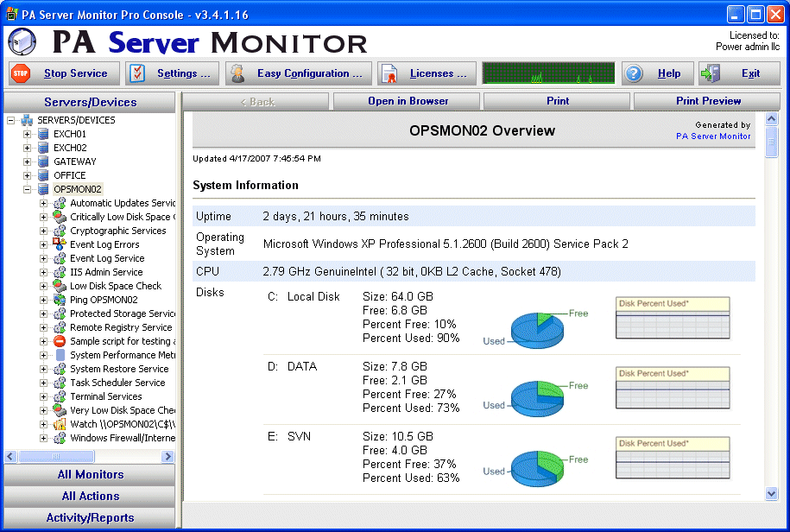Click the Print button
This screenshot has width=790, height=532.
point(557,101)
